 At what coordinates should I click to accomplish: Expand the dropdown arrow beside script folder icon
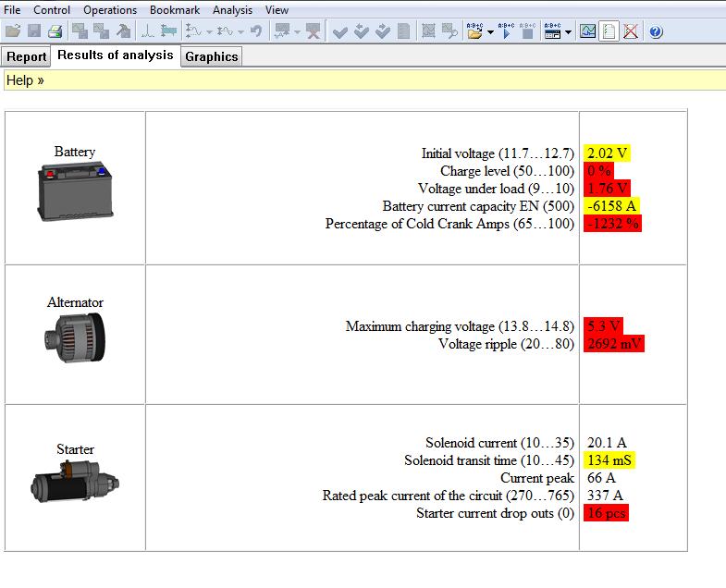(489, 31)
